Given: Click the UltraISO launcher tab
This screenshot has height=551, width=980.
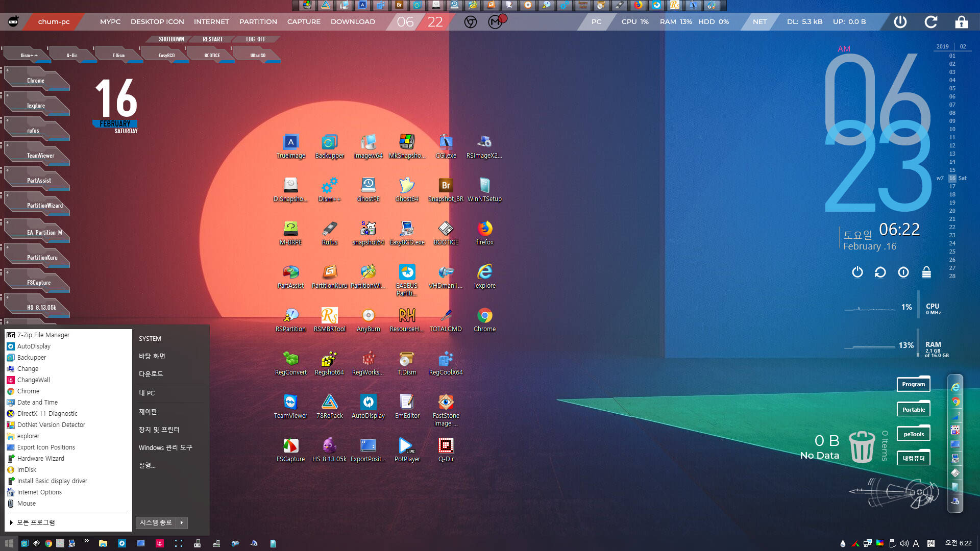Looking at the screenshot, I should [x=257, y=55].
